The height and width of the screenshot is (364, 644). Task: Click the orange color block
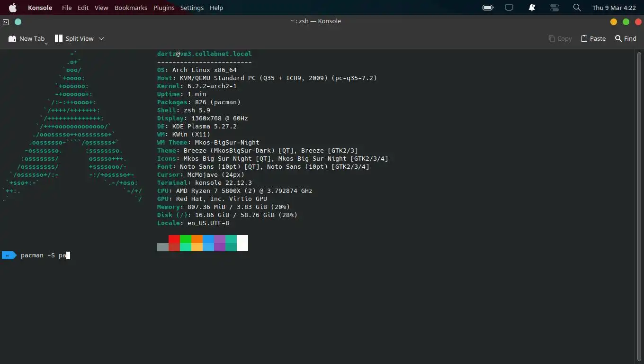[197, 239]
